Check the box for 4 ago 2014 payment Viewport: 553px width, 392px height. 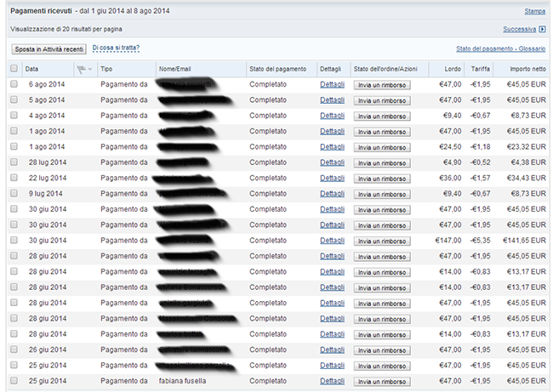coord(14,116)
